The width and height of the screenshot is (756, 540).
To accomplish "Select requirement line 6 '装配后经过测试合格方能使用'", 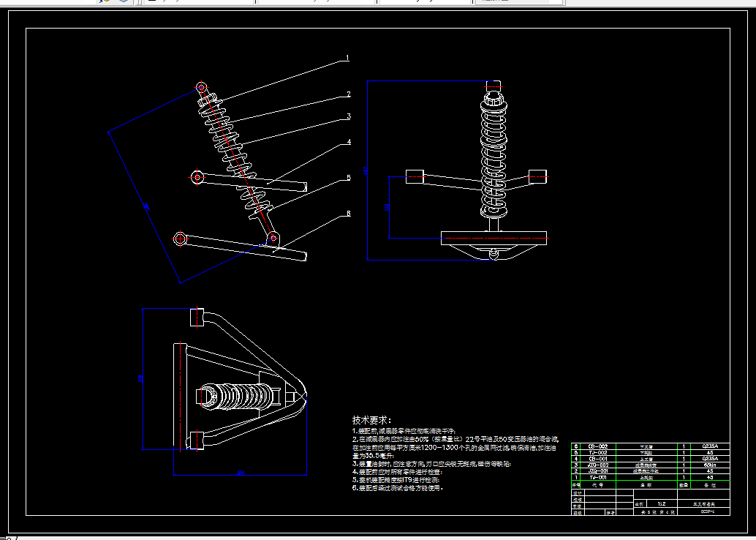I will tap(397, 488).
